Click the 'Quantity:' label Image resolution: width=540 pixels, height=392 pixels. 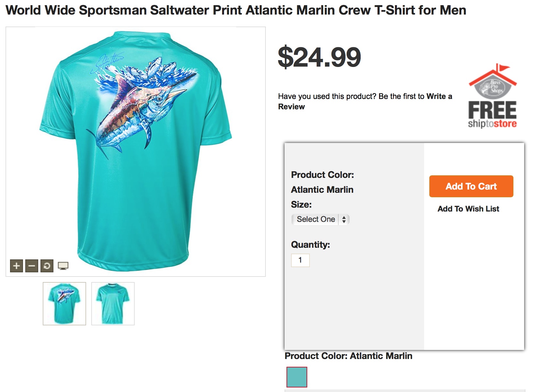click(x=310, y=245)
